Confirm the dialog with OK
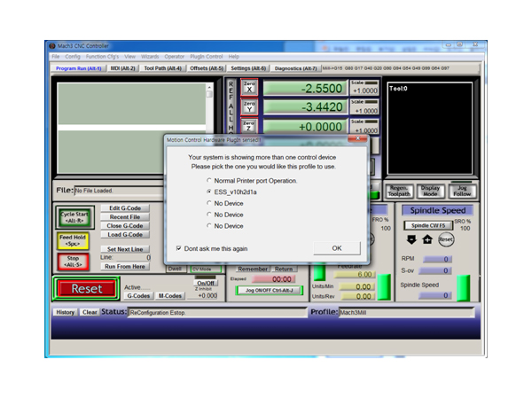The image size is (532, 399). pyautogui.click(x=336, y=248)
